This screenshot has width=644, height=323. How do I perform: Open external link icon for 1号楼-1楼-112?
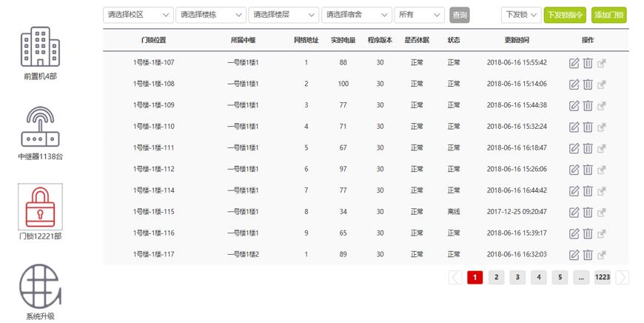click(602, 170)
